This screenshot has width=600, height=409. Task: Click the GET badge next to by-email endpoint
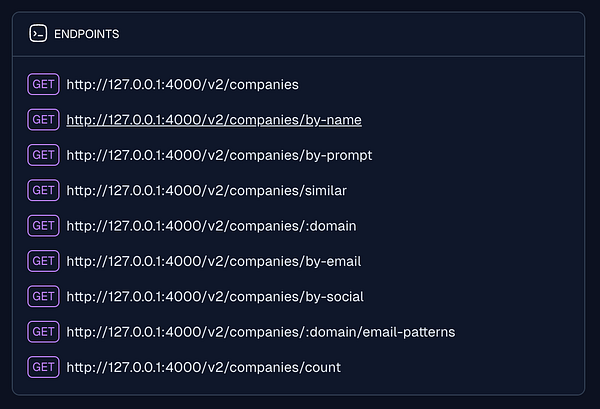click(43, 261)
